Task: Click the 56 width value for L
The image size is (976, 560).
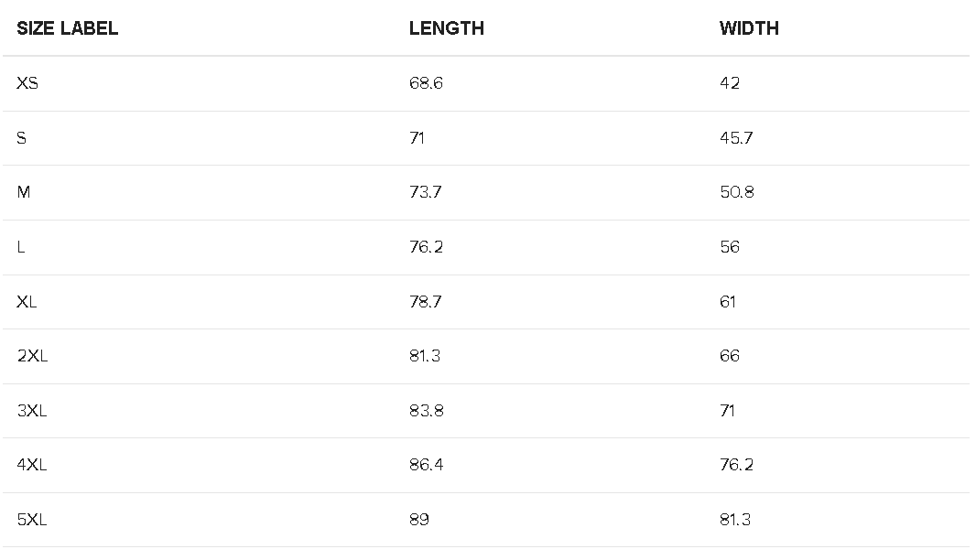Action: coord(730,247)
